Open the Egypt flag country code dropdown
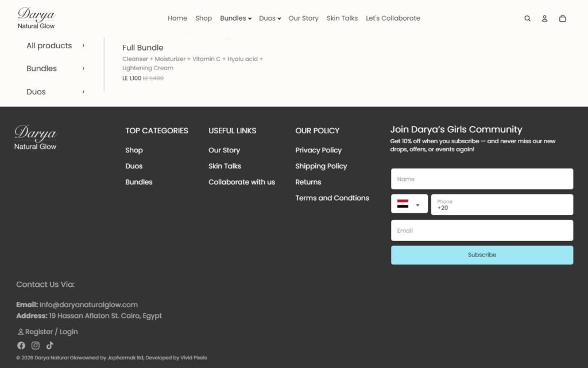This screenshot has height=368, width=588. click(x=409, y=204)
